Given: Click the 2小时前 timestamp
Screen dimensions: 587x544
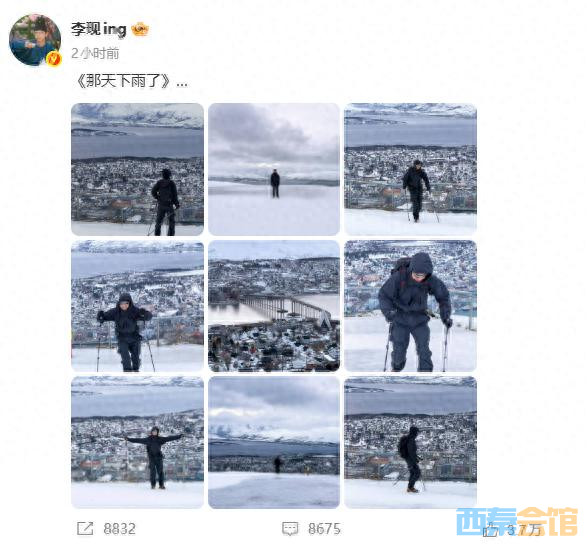Looking at the screenshot, I should [95, 53].
